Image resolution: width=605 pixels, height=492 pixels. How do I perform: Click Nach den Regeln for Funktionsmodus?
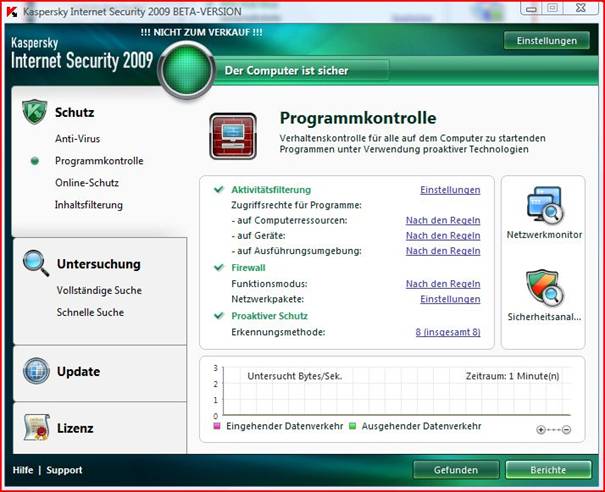click(443, 284)
